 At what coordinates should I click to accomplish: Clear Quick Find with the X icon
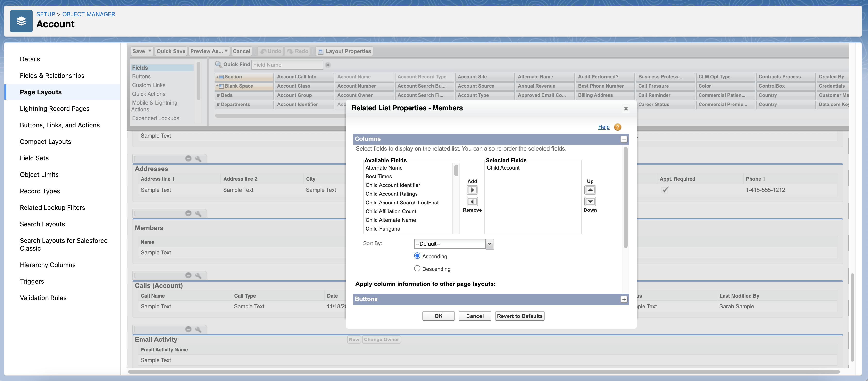tap(328, 65)
